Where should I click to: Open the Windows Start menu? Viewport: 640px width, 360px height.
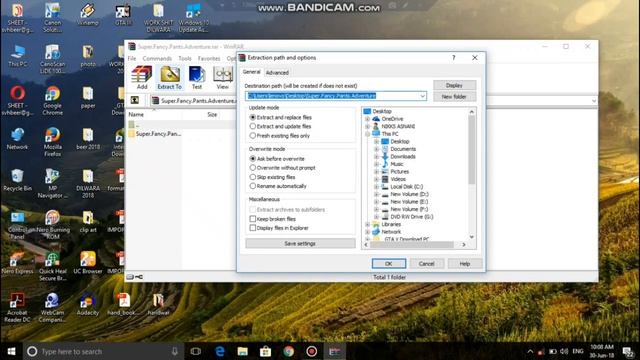click(11, 351)
